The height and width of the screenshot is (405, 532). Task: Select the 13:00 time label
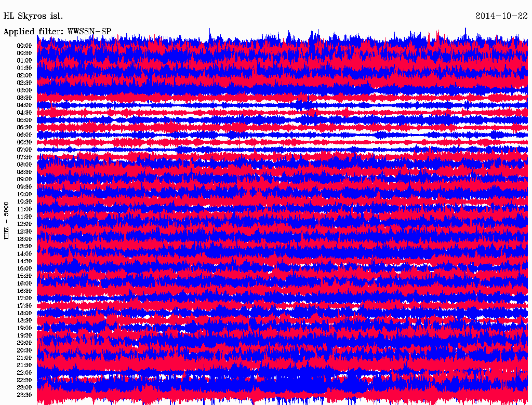click(x=24, y=239)
